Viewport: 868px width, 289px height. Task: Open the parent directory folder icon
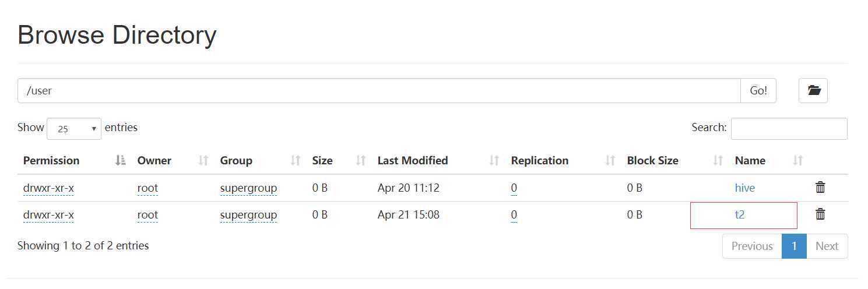pyautogui.click(x=813, y=90)
